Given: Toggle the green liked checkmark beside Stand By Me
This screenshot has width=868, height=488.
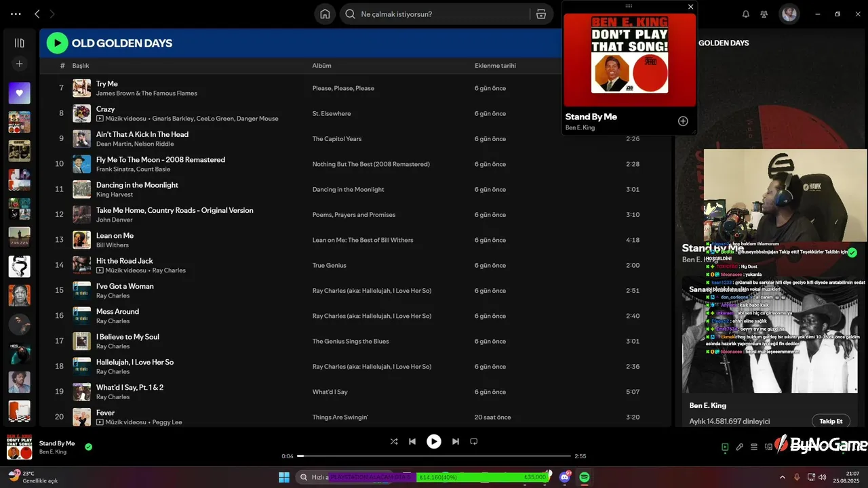Looking at the screenshot, I should click(x=88, y=447).
